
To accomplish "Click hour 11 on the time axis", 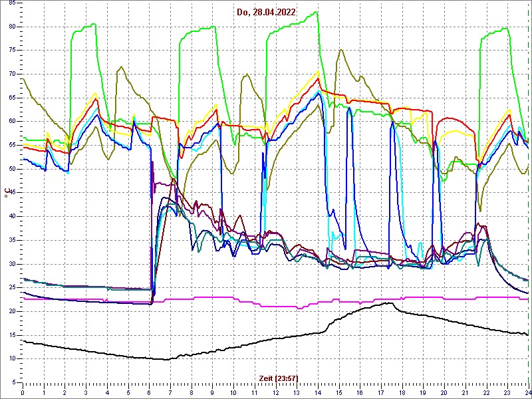I will (255, 392).
